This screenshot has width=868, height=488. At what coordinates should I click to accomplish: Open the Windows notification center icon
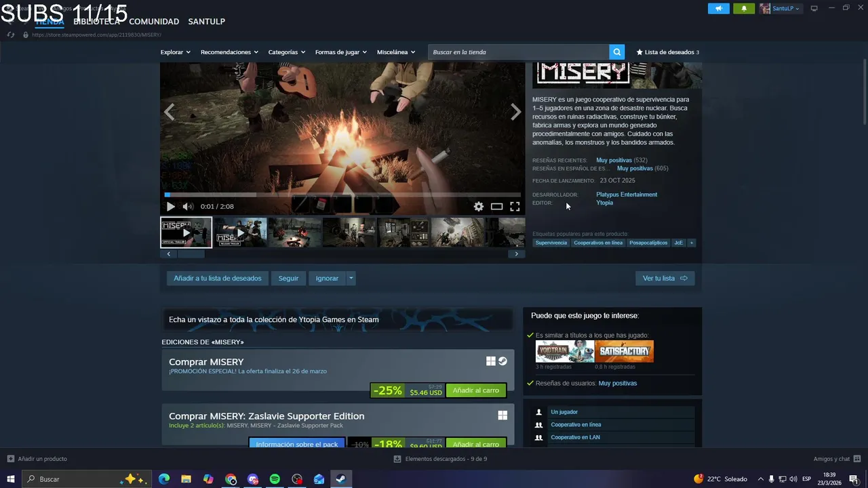point(854,479)
